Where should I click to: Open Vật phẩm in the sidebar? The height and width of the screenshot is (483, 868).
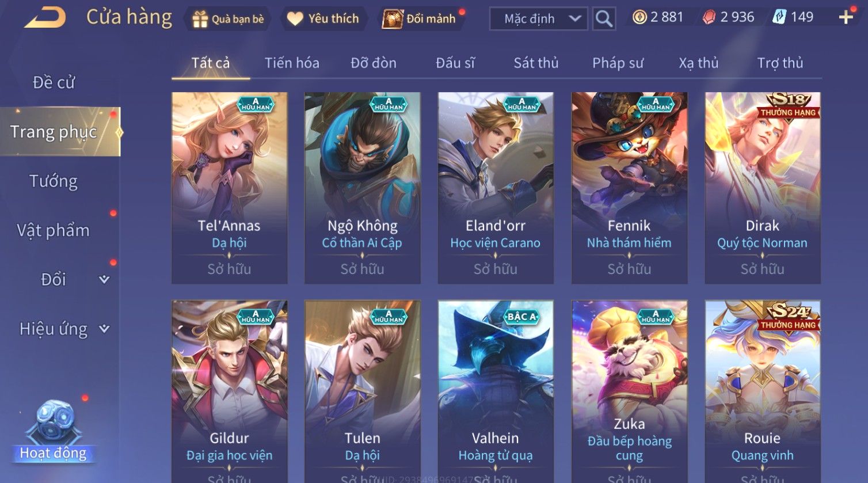tap(54, 230)
